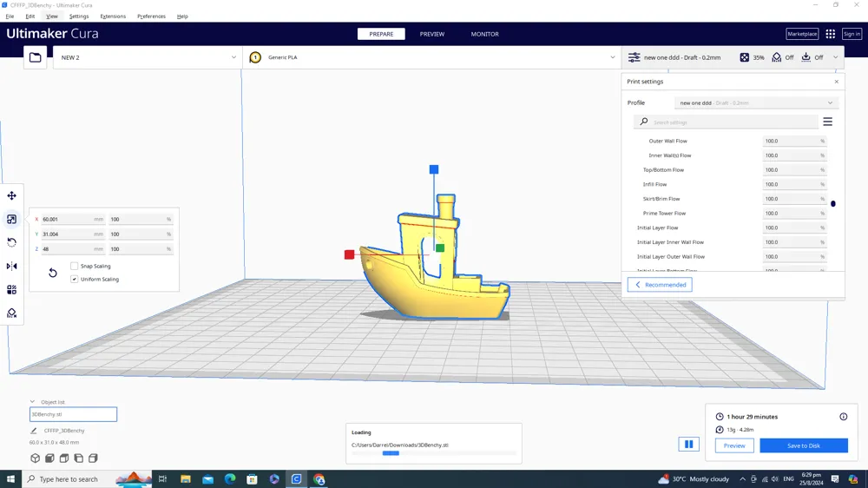Click the infill 35% icon

[745, 57]
